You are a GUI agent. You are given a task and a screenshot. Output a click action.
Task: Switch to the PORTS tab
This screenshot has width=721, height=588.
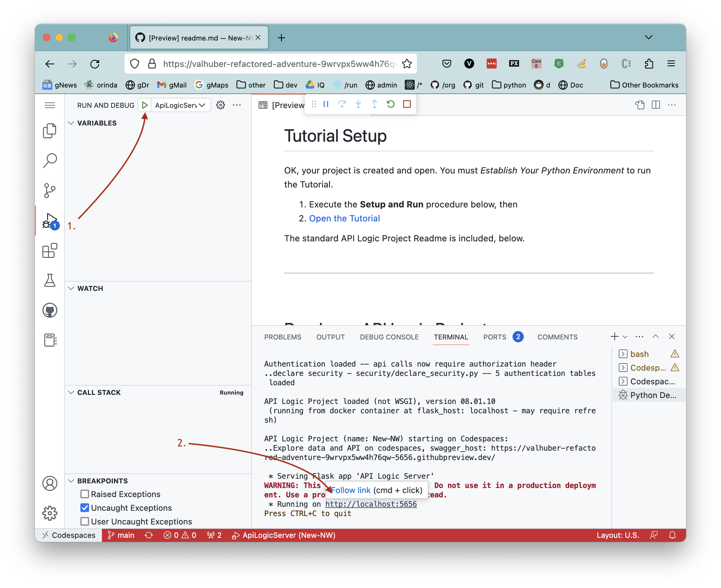coord(494,337)
